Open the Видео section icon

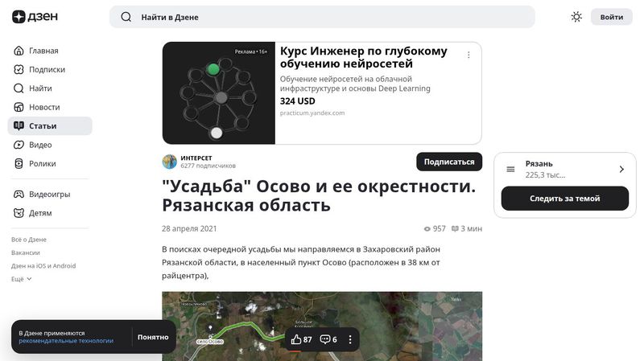click(x=19, y=145)
